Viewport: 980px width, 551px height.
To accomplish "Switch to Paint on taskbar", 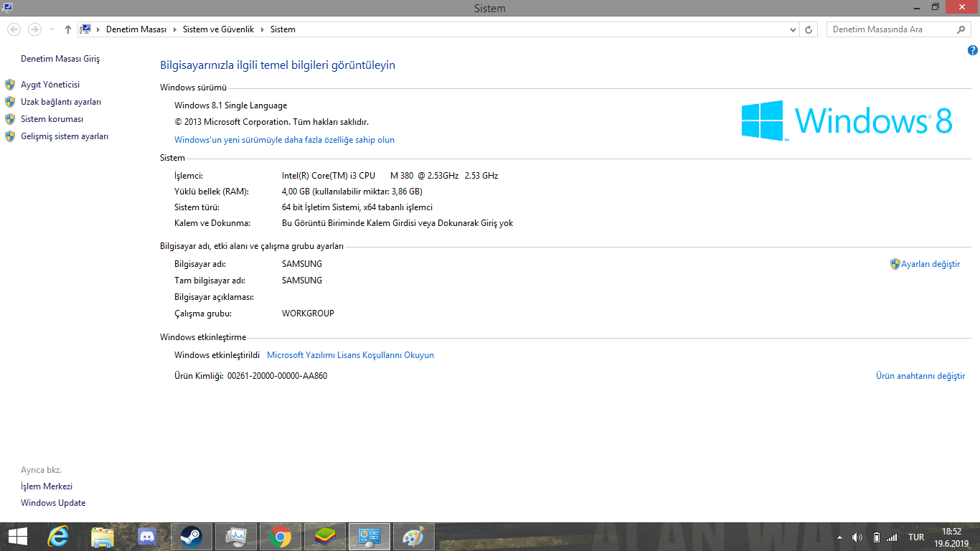I will click(414, 537).
